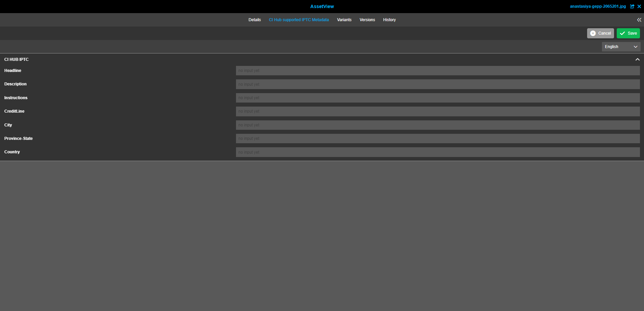Screen dimensions: 644x311
Task: Click the CreditLine label
Action: [x=14, y=111]
